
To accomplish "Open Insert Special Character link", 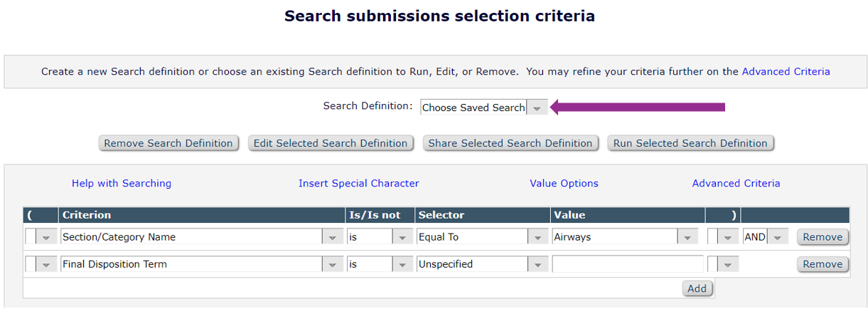I will pos(359,183).
